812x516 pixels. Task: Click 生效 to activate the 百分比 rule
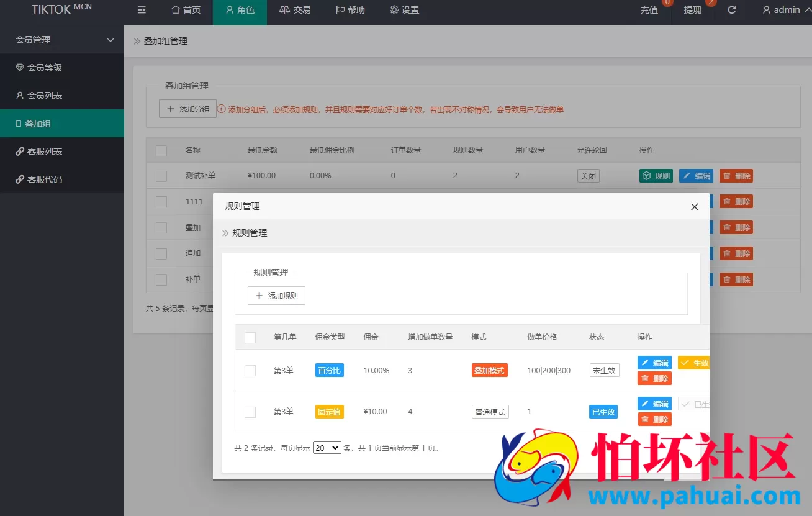pos(693,363)
